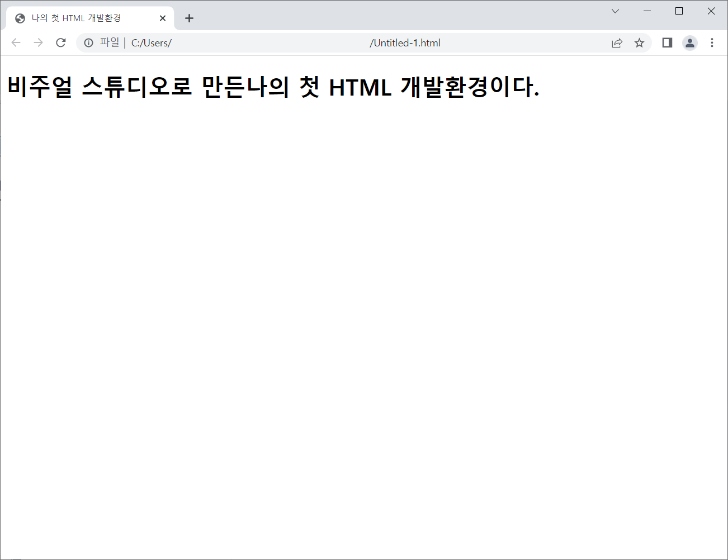
Task: Close the browser window
Action: 711,11
